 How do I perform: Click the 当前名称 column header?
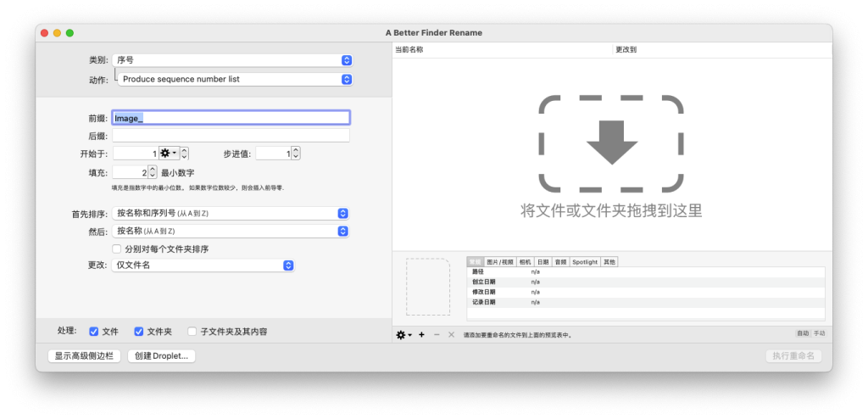tap(502, 49)
